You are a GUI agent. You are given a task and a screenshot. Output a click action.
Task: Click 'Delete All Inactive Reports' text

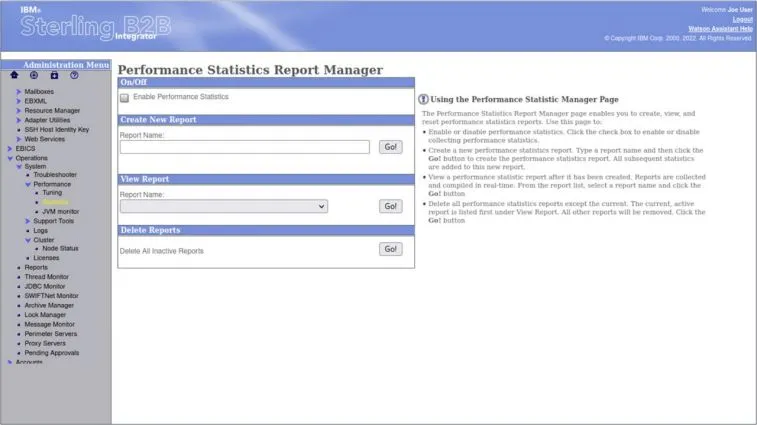tap(162, 251)
